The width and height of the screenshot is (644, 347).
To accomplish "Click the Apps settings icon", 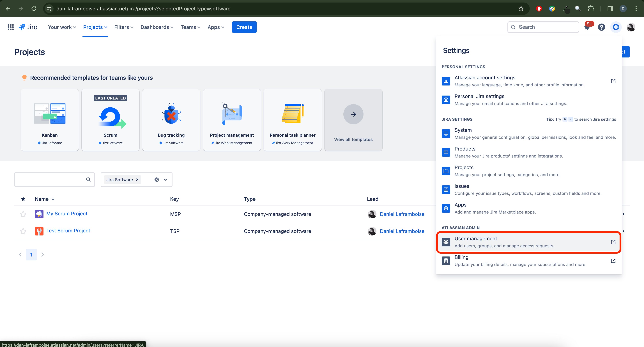I will [x=446, y=208].
